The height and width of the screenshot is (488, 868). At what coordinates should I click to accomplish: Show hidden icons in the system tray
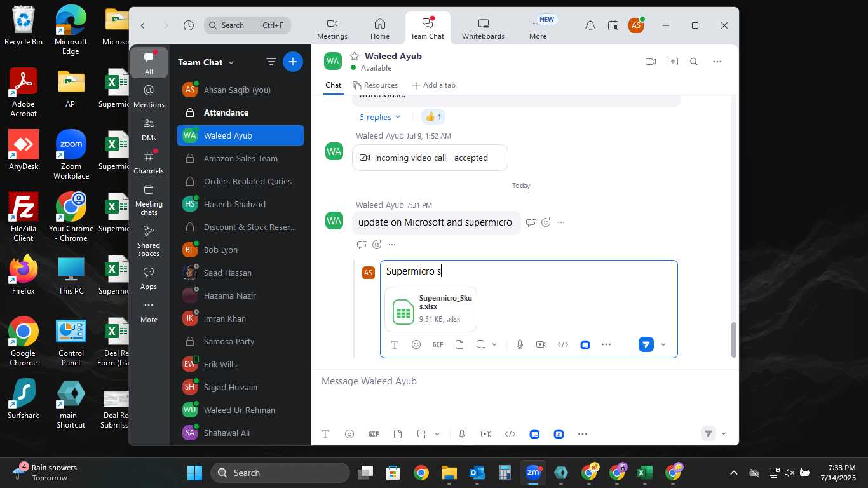(734, 473)
